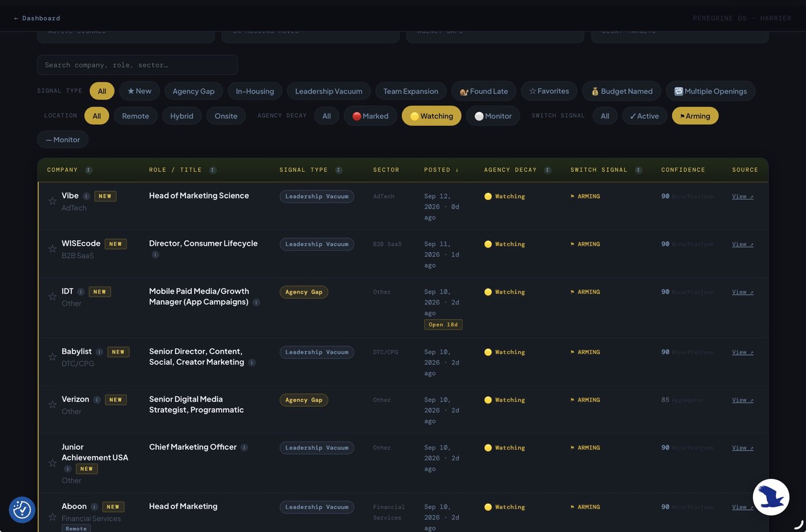Click Switch Signal column info icon
This screenshot has height=532, width=806.
(638, 170)
